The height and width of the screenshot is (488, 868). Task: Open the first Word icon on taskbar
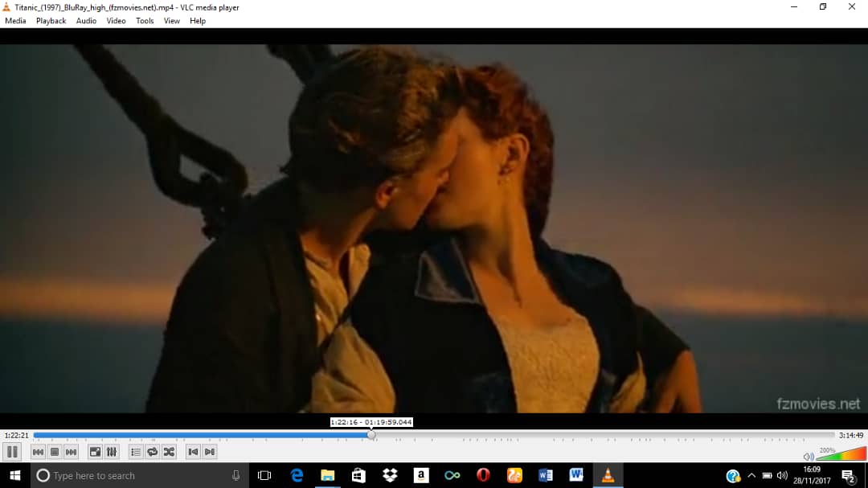[545, 475]
